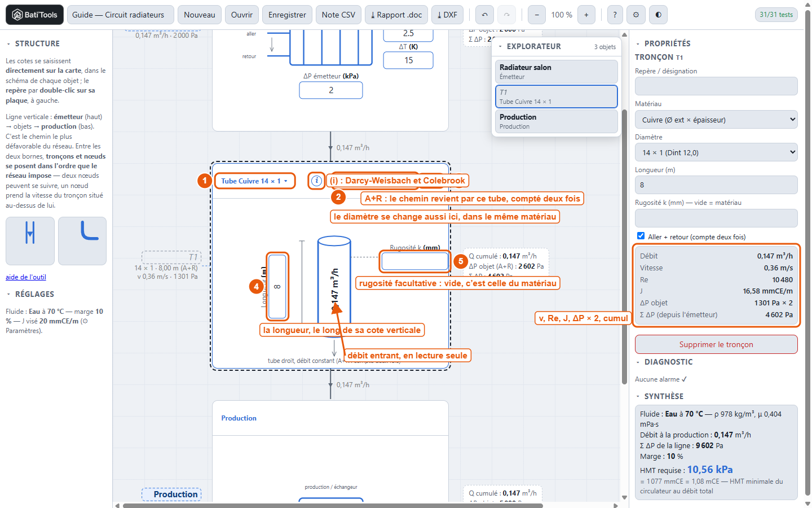This screenshot has width=812, height=508.
Task: Open the Note CSV export
Action: 338,15
